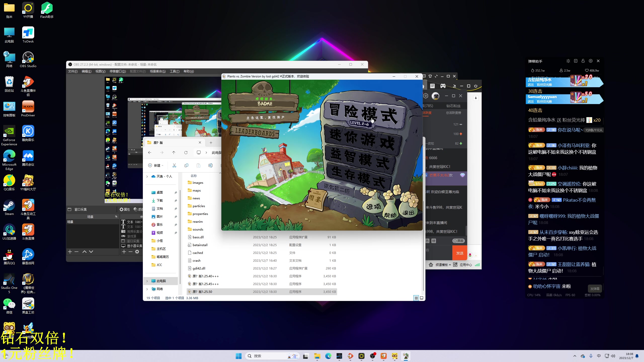Expand the 网络 tree node
Screen dimensions: 644x362
[147, 289]
